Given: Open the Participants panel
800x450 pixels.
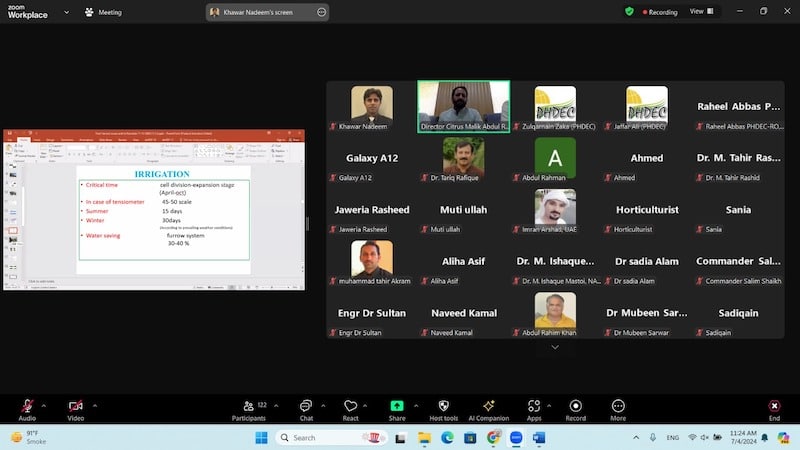Looking at the screenshot, I should (x=248, y=409).
